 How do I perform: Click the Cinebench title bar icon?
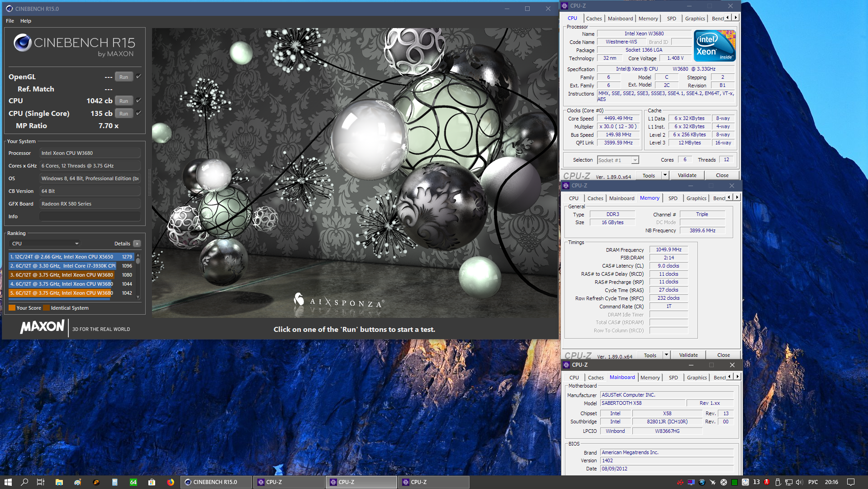[9, 9]
